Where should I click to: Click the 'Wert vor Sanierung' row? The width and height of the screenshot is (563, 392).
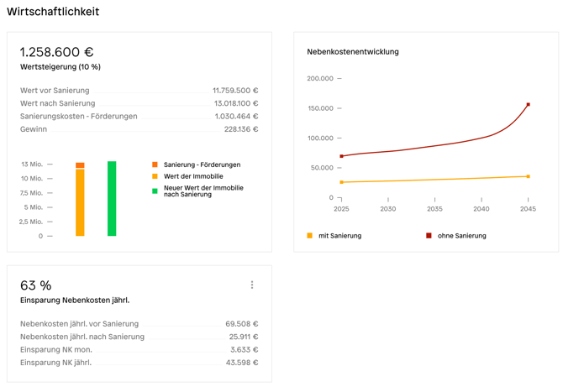point(139,91)
